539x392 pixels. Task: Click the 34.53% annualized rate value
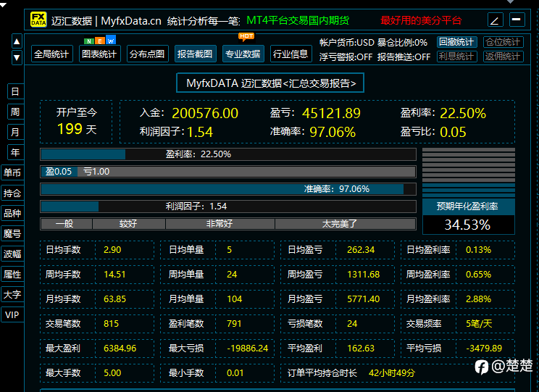(x=468, y=225)
